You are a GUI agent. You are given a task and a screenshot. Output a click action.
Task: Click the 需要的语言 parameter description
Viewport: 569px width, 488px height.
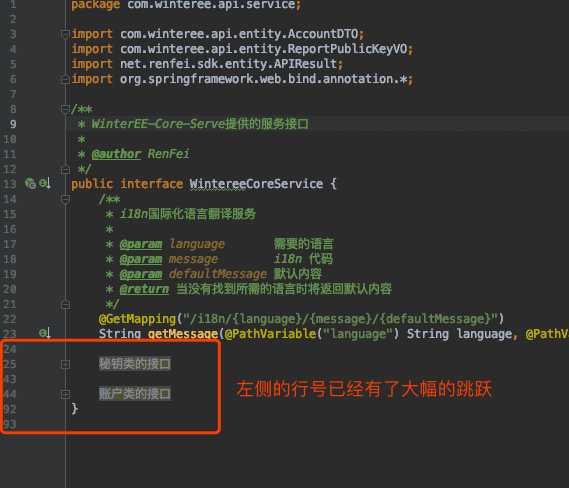pyautogui.click(x=304, y=244)
